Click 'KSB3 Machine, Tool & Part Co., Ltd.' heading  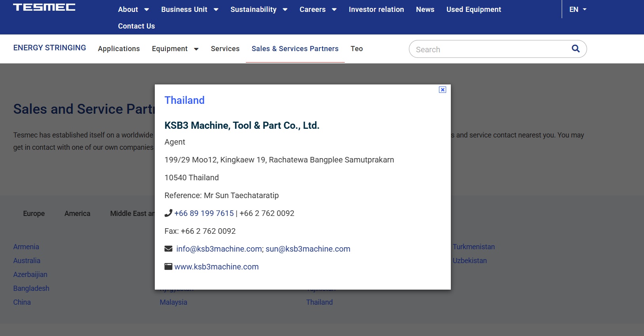click(242, 126)
